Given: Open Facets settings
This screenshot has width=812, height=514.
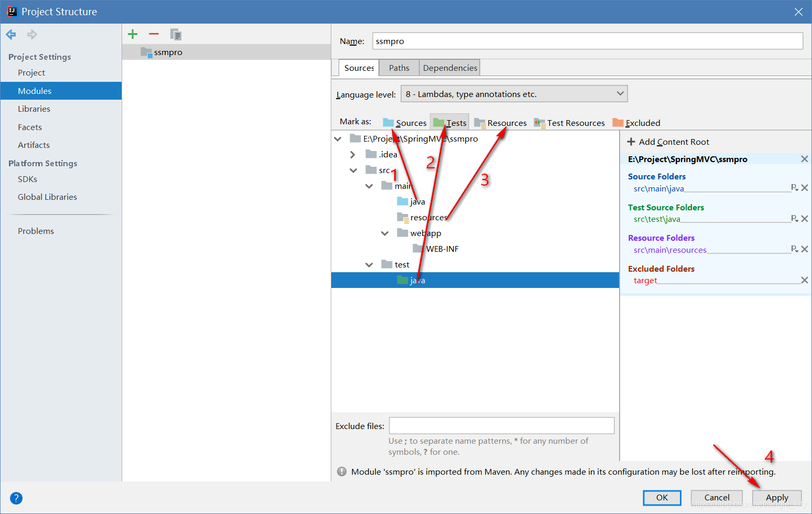Looking at the screenshot, I should (30, 127).
